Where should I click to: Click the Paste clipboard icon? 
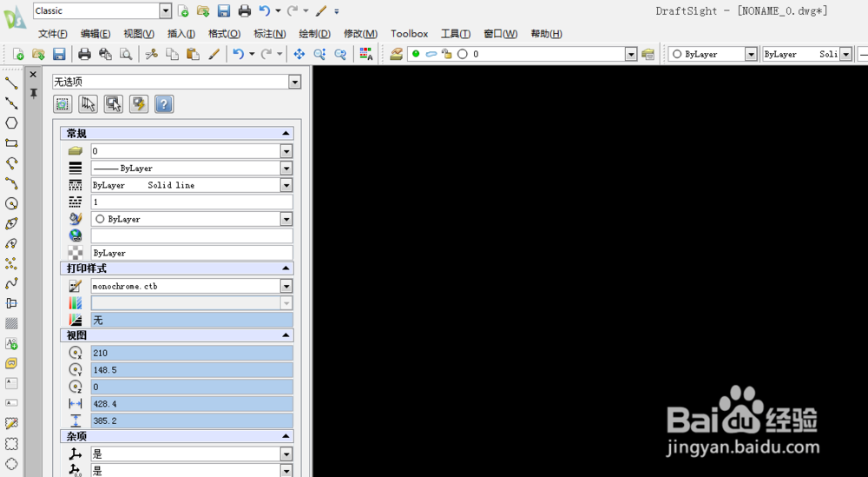coord(193,54)
